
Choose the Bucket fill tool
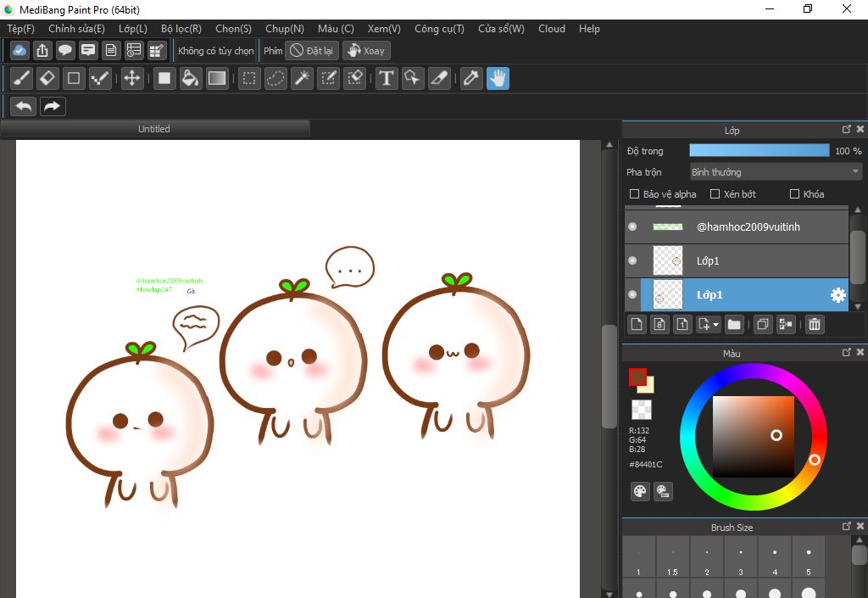coord(190,78)
